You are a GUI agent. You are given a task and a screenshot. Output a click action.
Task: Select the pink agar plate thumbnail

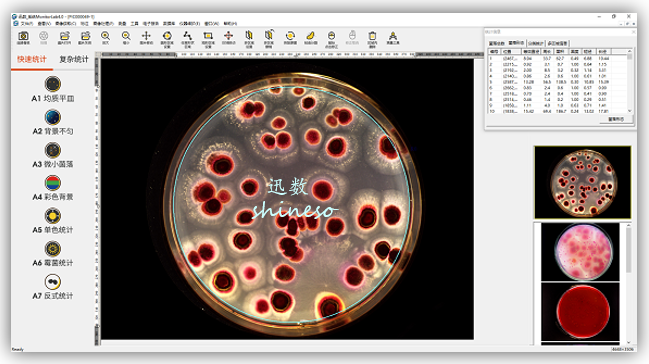click(x=580, y=252)
